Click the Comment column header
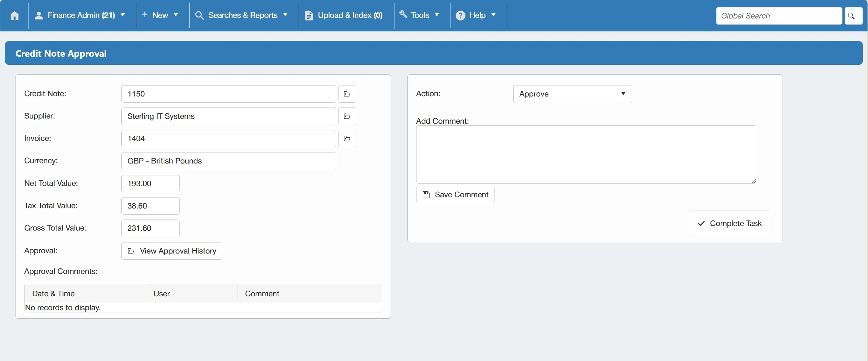The width and height of the screenshot is (868, 361). click(310, 294)
